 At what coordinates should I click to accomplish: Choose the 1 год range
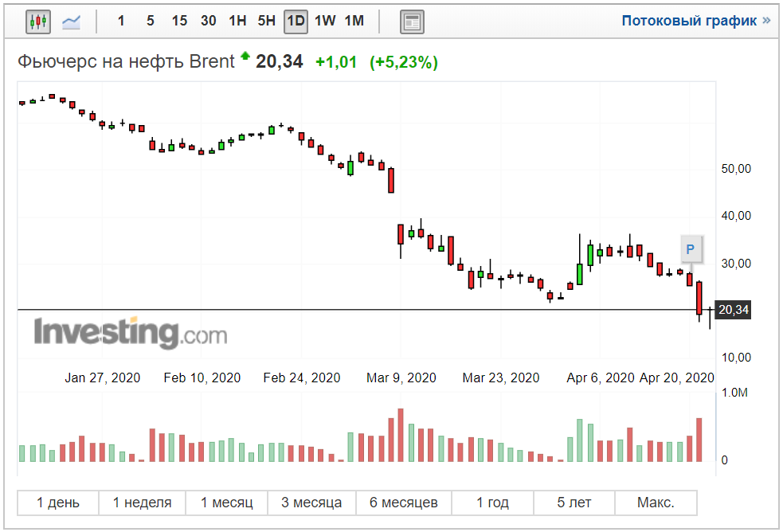click(x=492, y=503)
